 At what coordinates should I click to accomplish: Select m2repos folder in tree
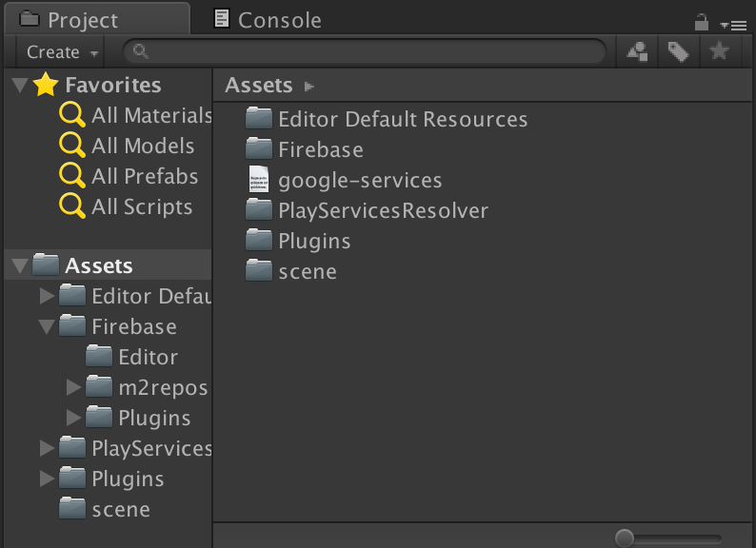[163, 387]
